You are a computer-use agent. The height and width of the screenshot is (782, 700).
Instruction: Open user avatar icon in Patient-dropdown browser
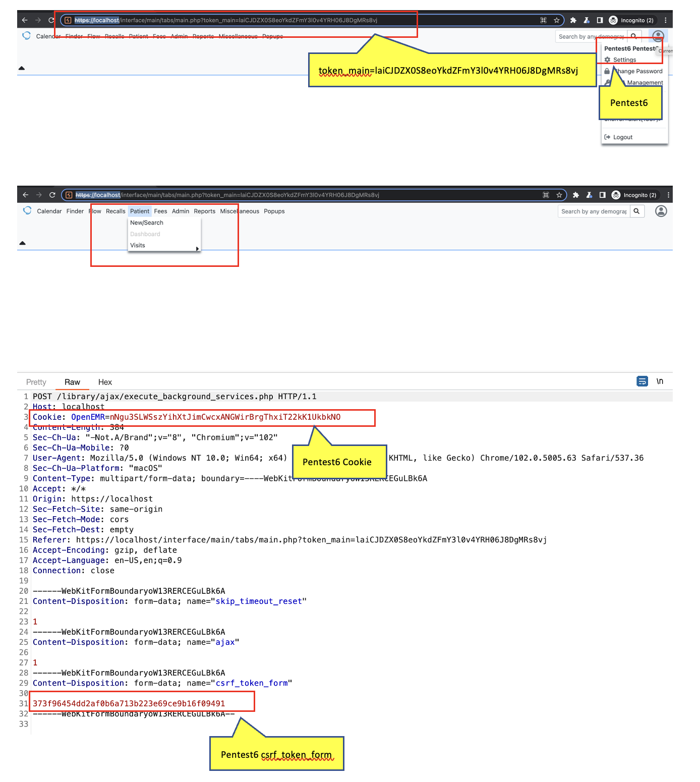point(661,211)
